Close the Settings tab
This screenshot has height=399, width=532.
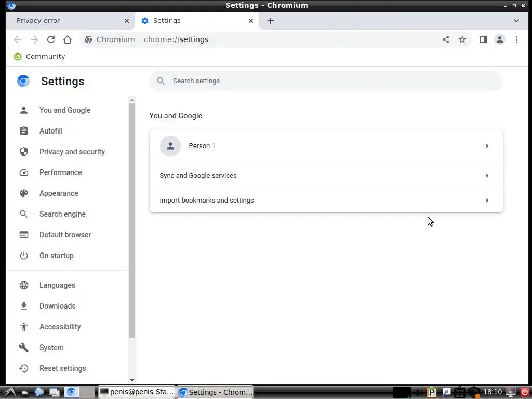click(x=251, y=21)
